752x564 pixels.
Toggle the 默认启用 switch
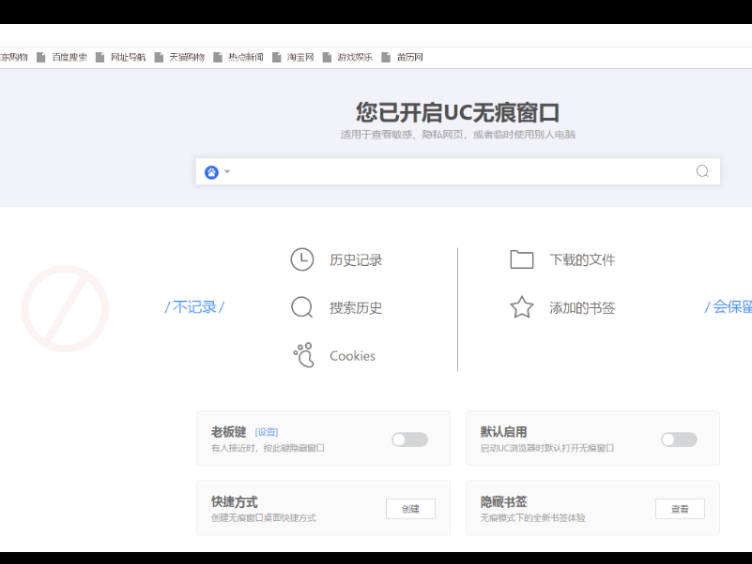tap(679, 439)
